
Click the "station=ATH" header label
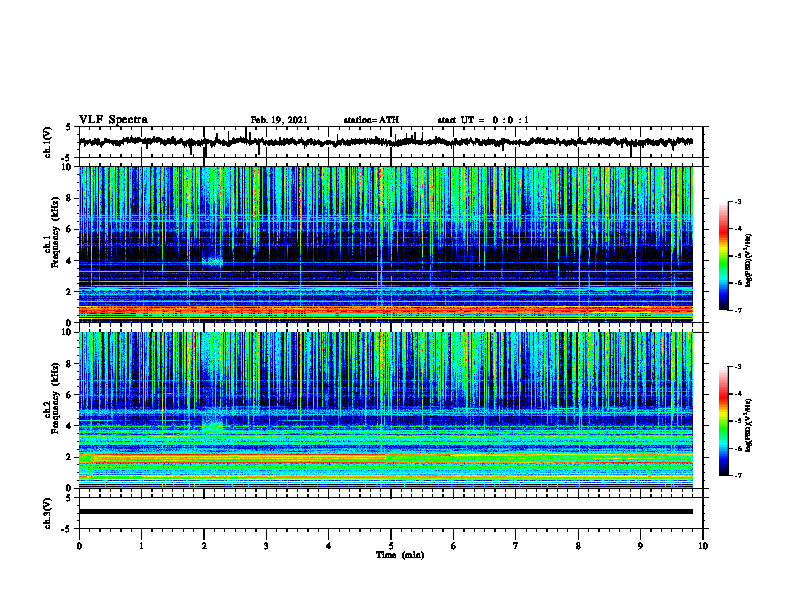[371, 120]
